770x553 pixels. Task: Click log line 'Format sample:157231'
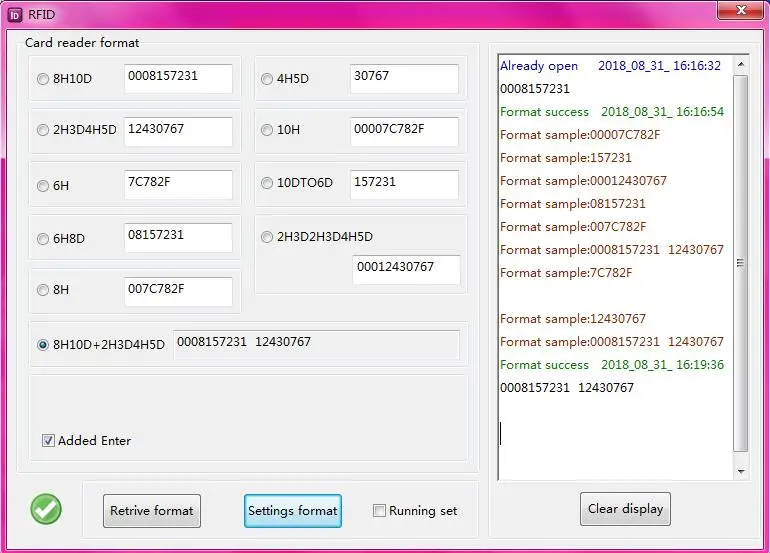566,158
